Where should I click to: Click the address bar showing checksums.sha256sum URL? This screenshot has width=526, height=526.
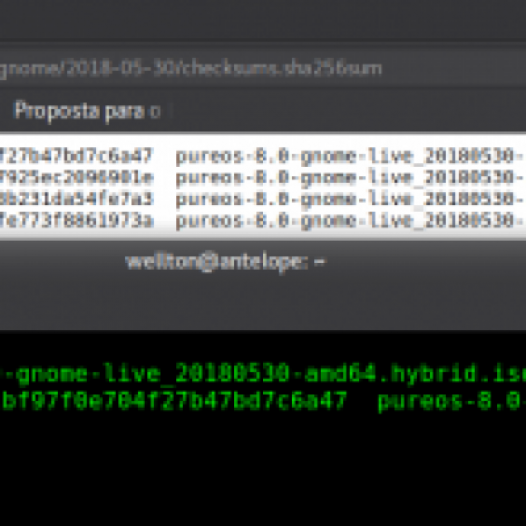pyautogui.click(x=263, y=69)
